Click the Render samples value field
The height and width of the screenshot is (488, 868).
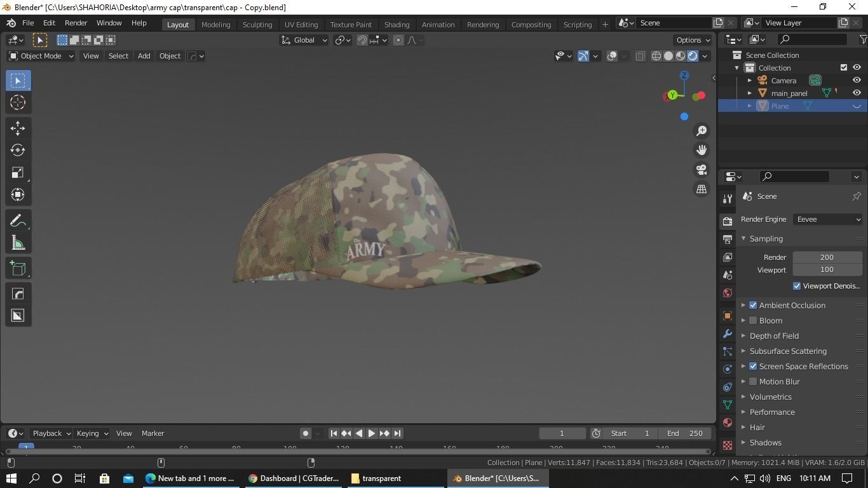pos(827,257)
